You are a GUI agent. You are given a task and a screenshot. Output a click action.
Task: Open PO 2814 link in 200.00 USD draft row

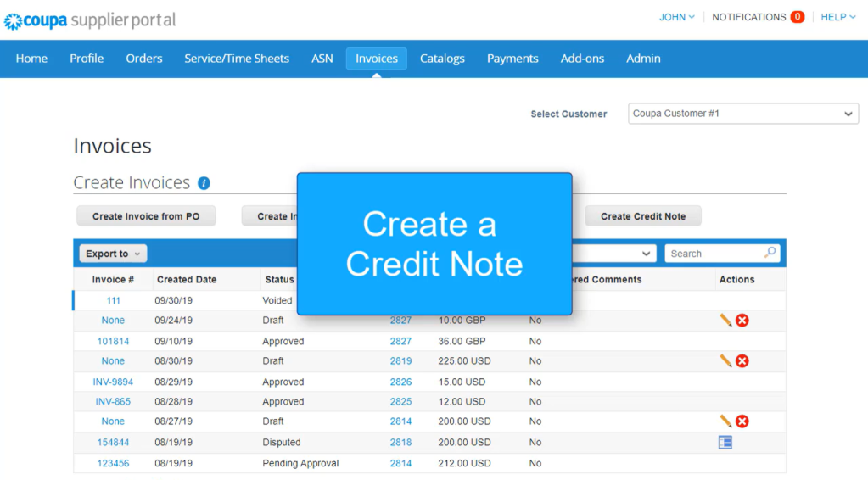pos(400,421)
